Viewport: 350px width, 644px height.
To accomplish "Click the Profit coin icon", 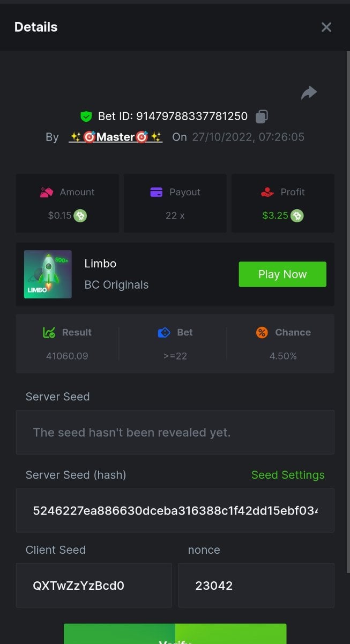I will (x=297, y=216).
